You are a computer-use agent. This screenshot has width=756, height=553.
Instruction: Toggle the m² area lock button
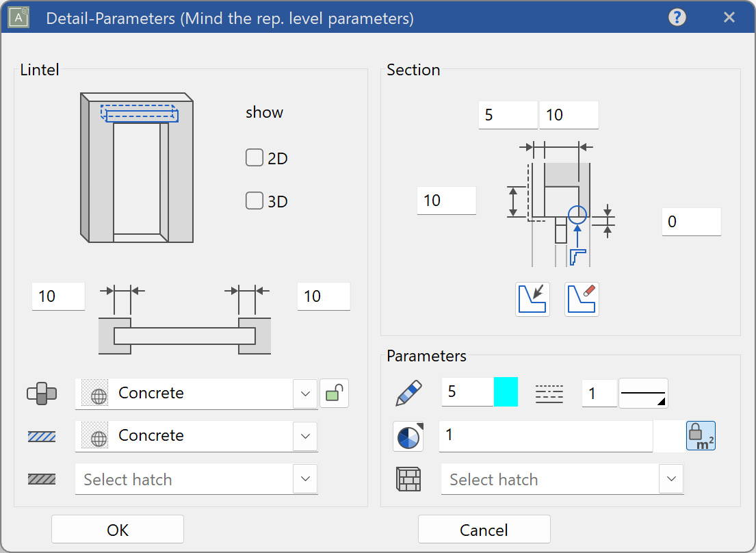click(701, 436)
